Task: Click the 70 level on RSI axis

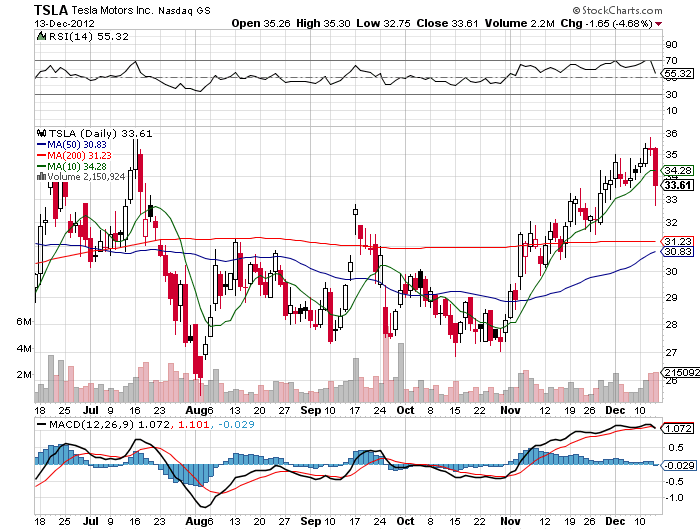Action: pyautogui.click(x=671, y=60)
